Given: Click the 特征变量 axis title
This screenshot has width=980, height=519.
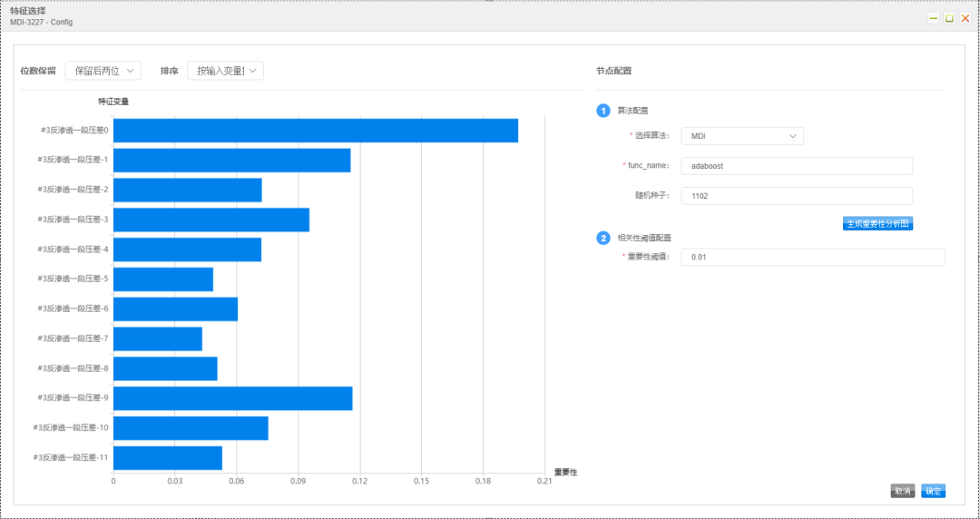Looking at the screenshot, I should click(113, 102).
